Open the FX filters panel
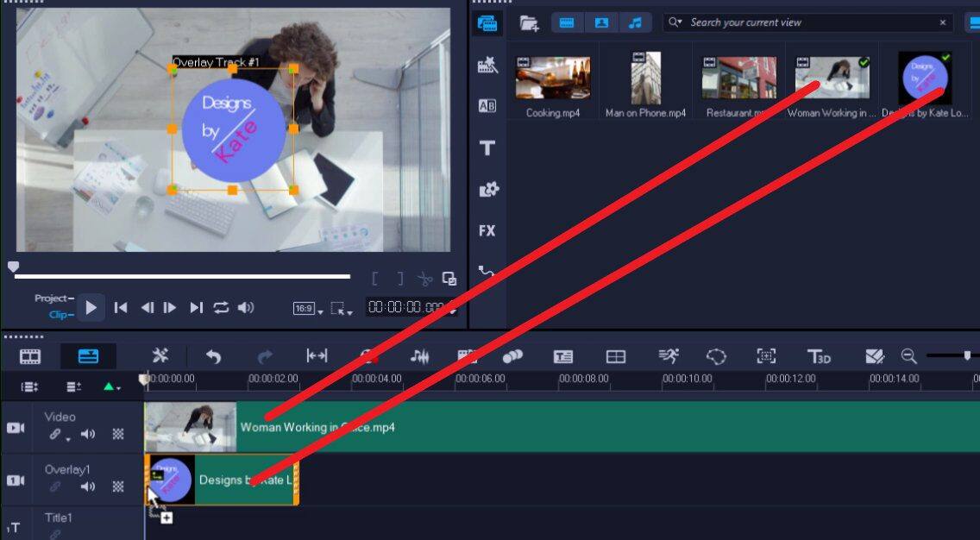The height and width of the screenshot is (540, 980). tap(487, 230)
